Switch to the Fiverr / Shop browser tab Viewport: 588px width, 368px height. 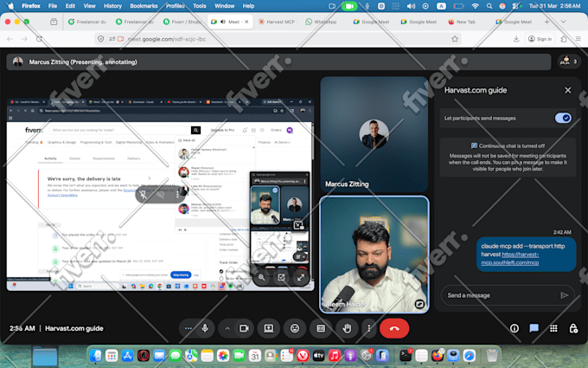[182, 22]
